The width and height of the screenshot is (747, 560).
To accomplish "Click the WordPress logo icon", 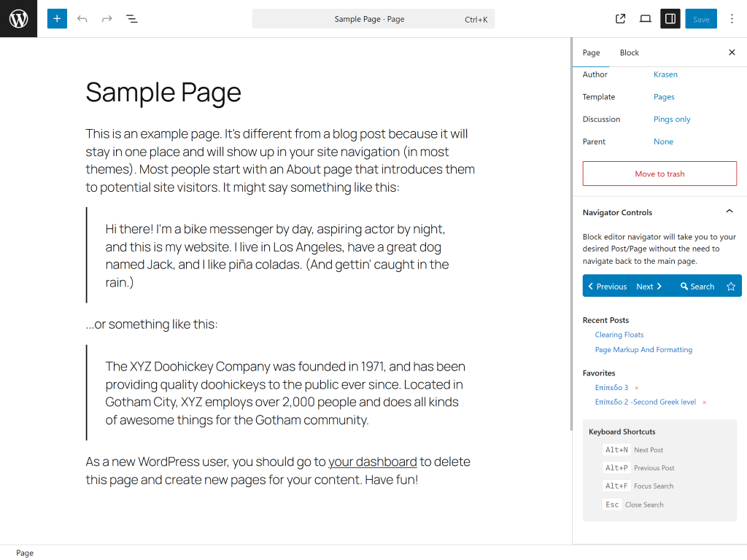I will point(18,19).
